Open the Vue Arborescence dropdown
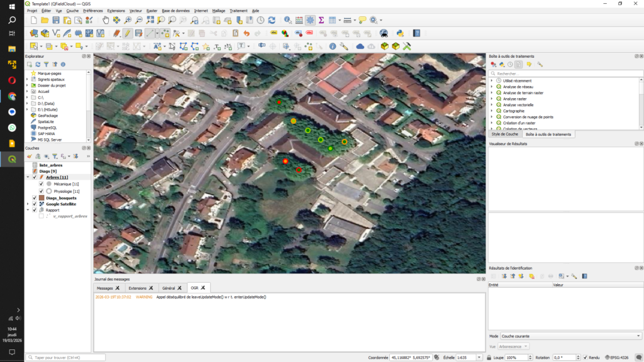 click(x=513, y=347)
